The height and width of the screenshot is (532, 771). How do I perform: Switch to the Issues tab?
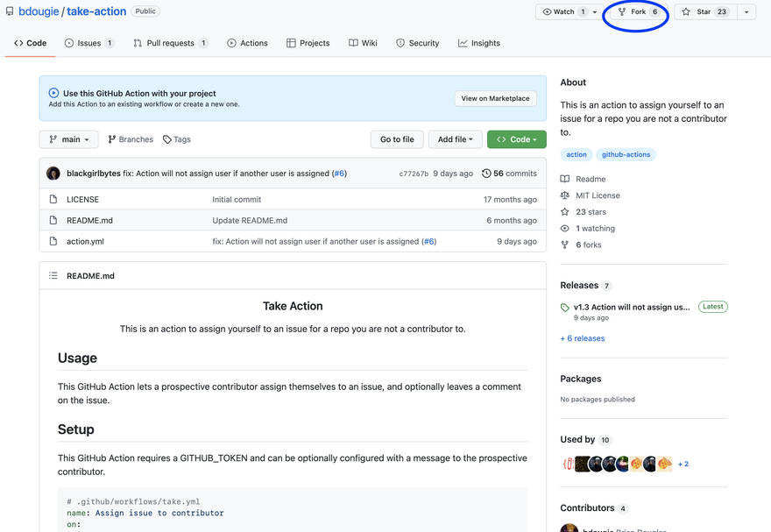[x=88, y=43]
